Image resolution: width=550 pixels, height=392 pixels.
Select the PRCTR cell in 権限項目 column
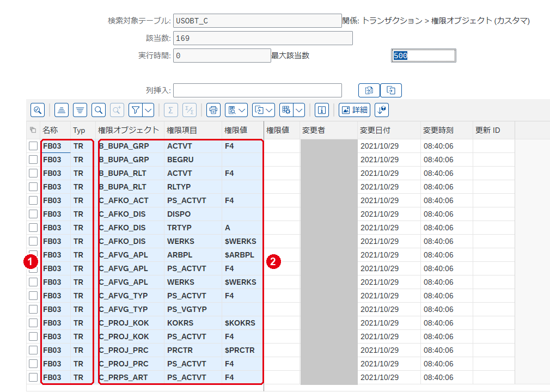click(193, 350)
